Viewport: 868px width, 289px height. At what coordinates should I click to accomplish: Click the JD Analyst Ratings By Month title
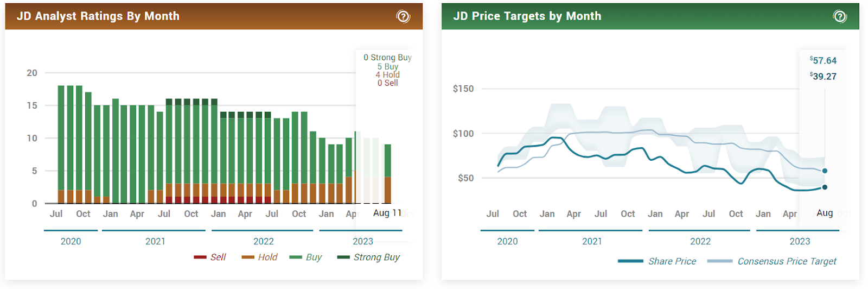tap(98, 16)
